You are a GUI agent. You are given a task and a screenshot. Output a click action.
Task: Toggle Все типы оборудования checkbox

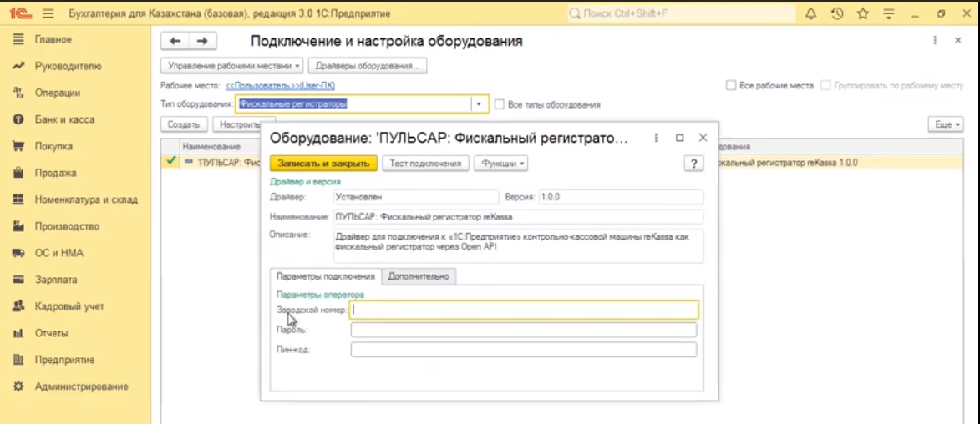point(500,104)
